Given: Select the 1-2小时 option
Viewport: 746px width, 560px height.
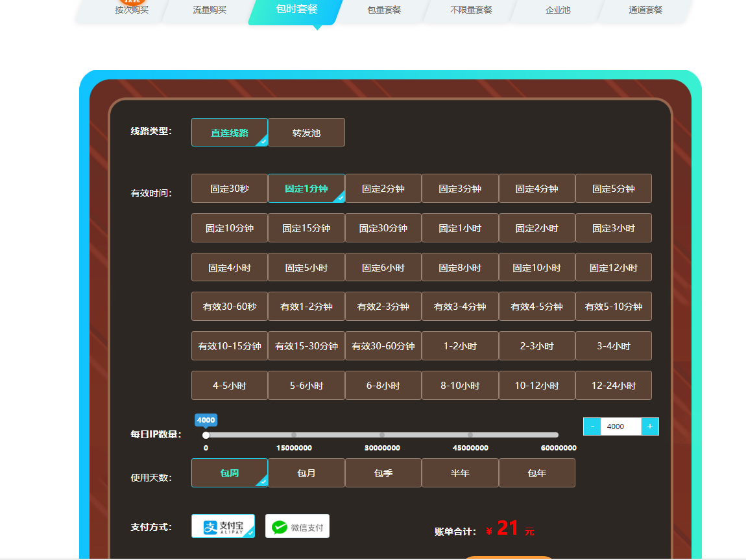Looking at the screenshot, I should [460, 346].
